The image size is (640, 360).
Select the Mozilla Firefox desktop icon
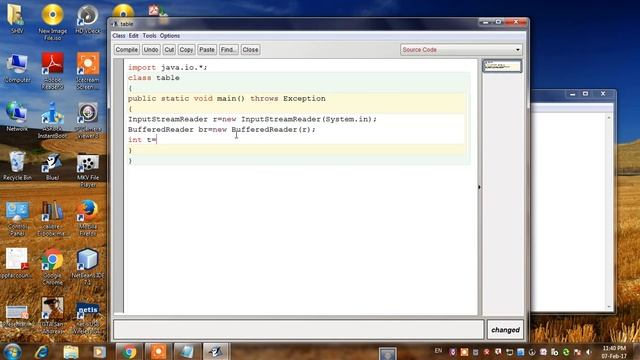tap(88, 218)
